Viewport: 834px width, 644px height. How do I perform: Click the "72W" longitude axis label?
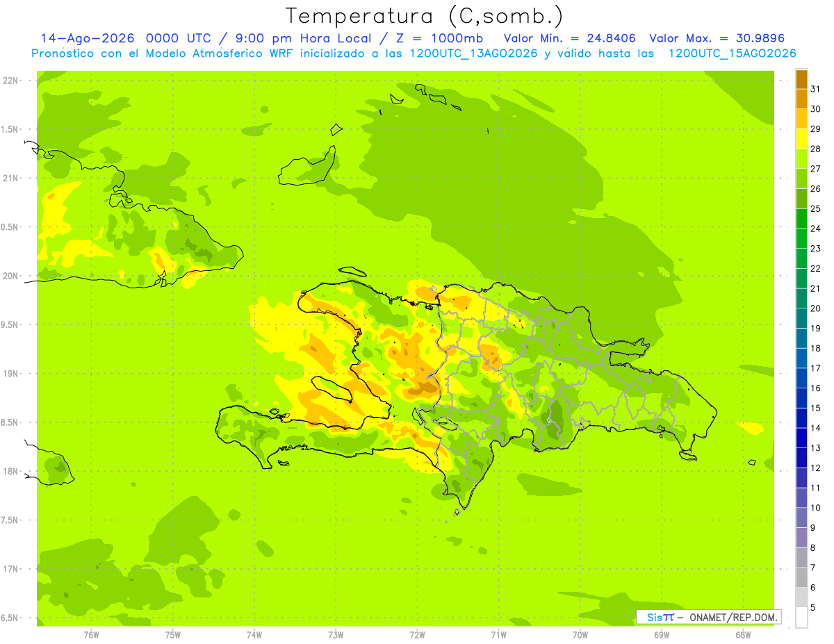tap(417, 635)
